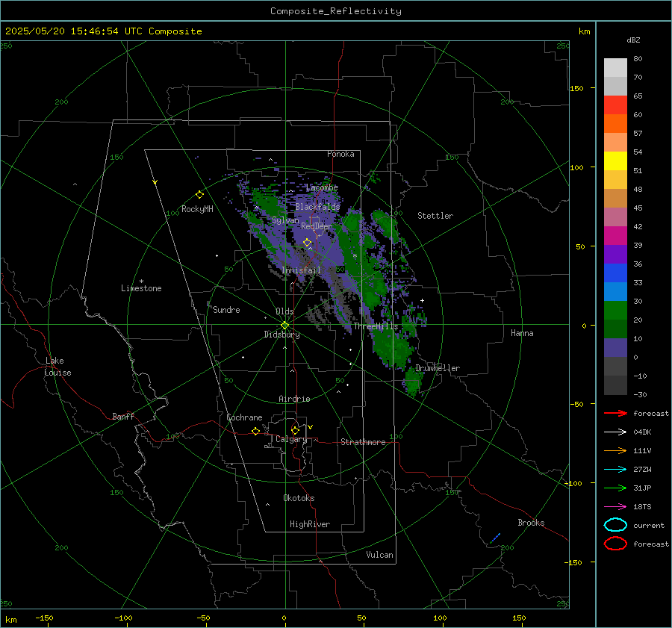Select the light gray 70-80 dBZ swatch

(x=615, y=67)
